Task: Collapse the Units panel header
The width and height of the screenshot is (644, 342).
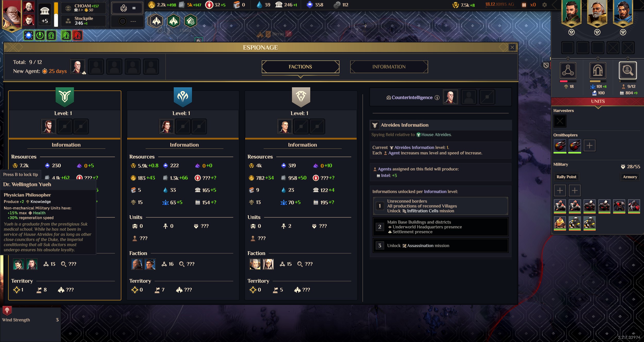Action: [598, 101]
